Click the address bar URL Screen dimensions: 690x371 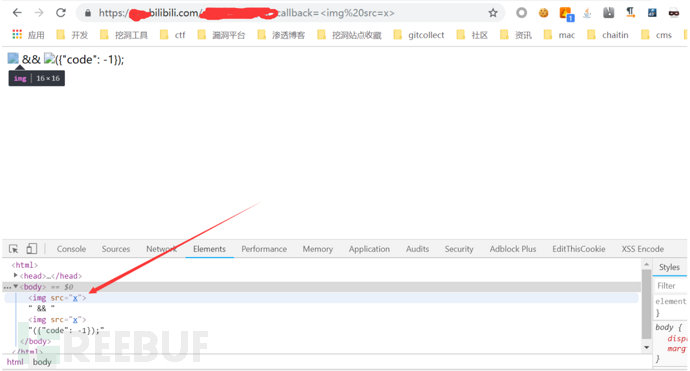point(246,13)
